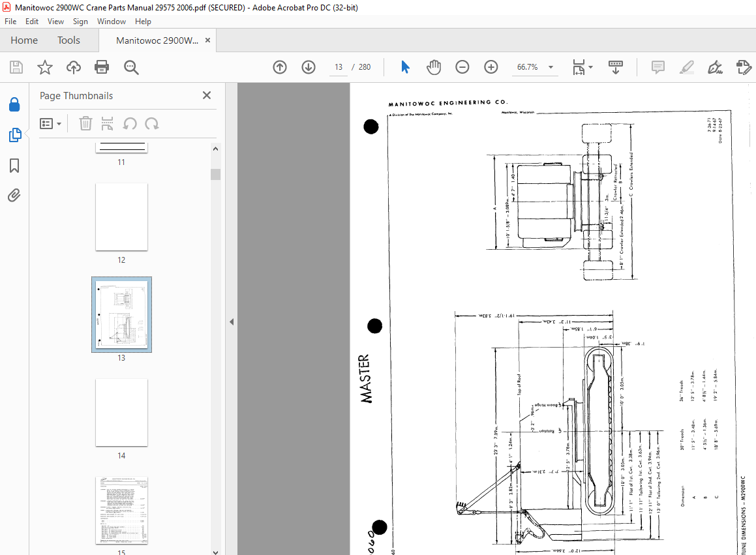Image resolution: width=756 pixels, height=555 pixels.
Task: Rotate page counterclockwise icon
Action: (x=129, y=124)
